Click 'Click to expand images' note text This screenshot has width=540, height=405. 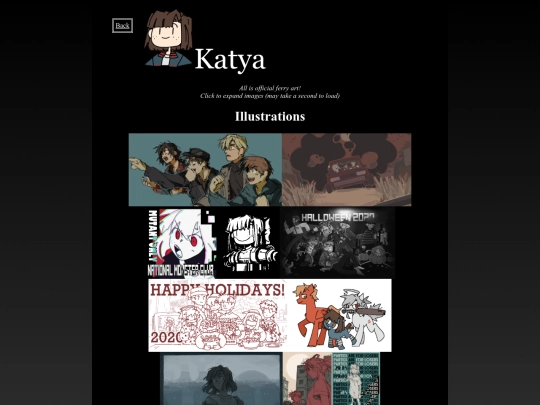270,96
